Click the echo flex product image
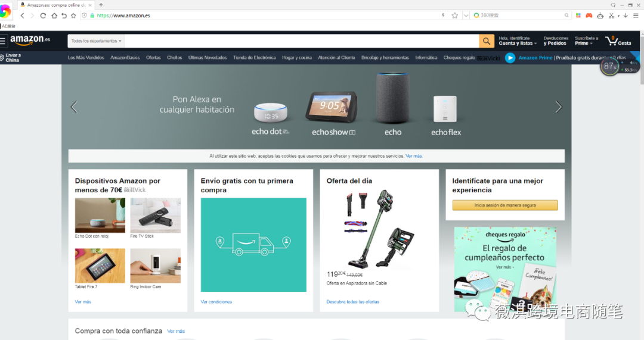The width and height of the screenshot is (644, 340). coord(445,109)
